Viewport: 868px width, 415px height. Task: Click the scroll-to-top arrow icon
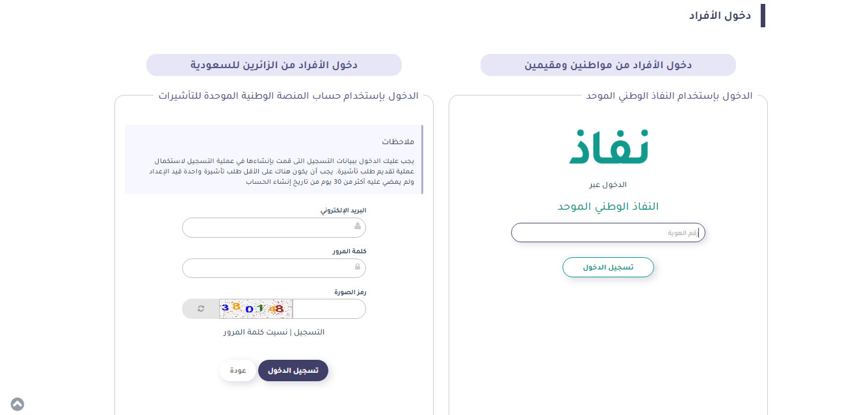(x=18, y=404)
